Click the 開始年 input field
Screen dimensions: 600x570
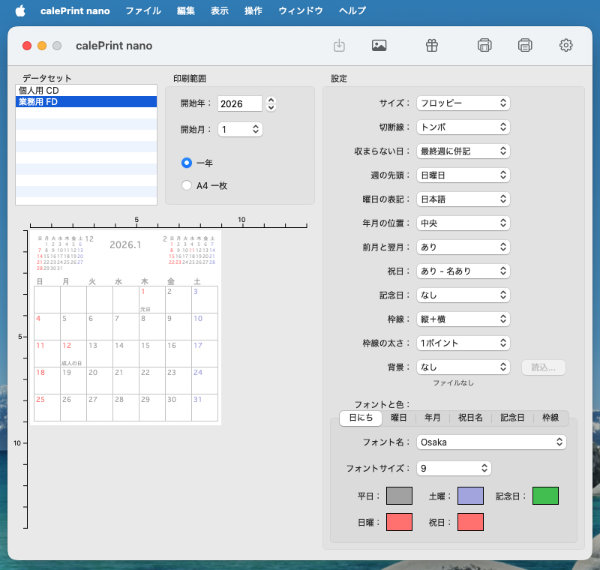point(239,103)
